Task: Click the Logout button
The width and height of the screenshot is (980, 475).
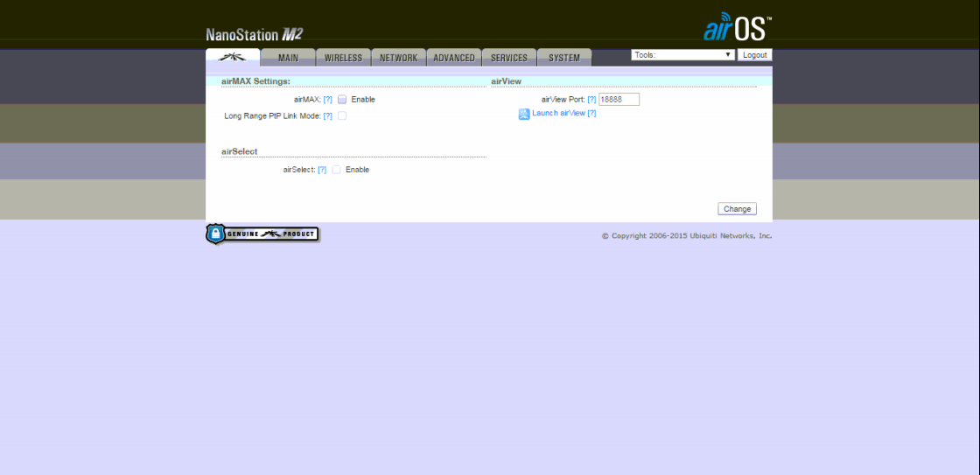Action: pyautogui.click(x=755, y=55)
